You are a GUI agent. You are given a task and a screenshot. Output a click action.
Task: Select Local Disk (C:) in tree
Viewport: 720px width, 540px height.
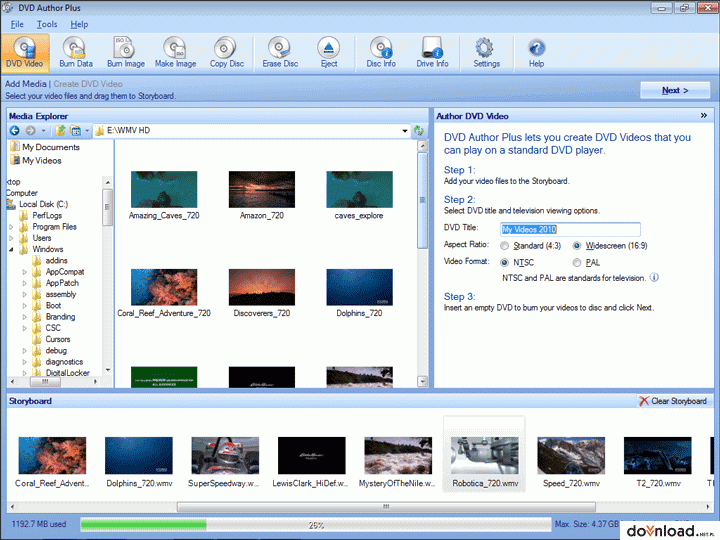[38, 204]
